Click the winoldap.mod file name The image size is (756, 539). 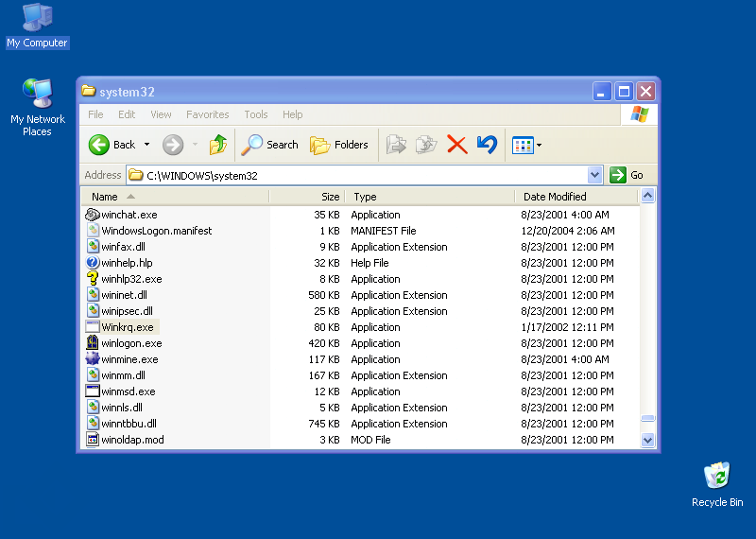point(132,440)
